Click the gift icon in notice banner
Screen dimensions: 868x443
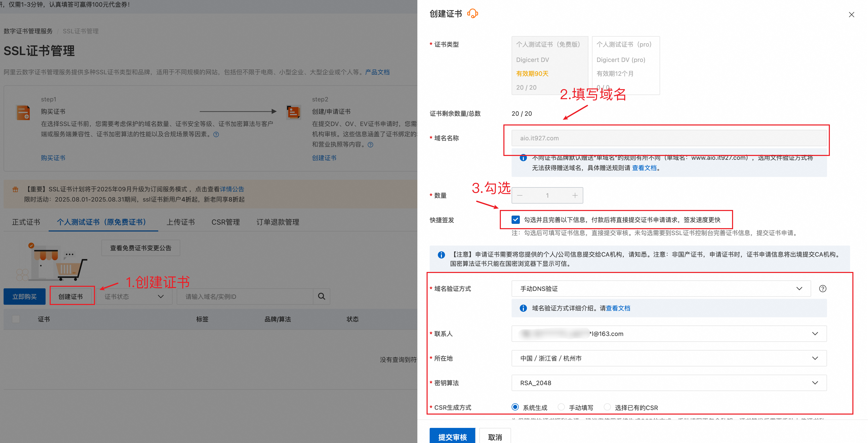tap(16, 189)
